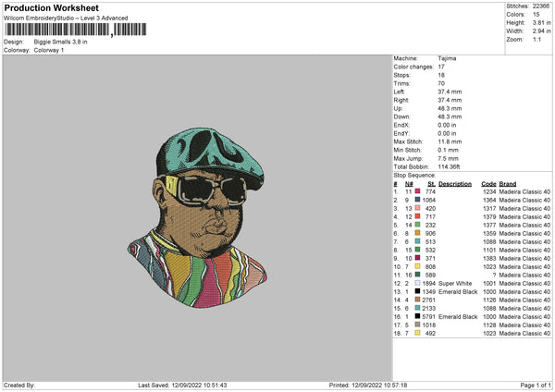Viewport: 555px width, 392px height.
Task: Click the Machine value Tajima
Action: pyautogui.click(x=447, y=58)
